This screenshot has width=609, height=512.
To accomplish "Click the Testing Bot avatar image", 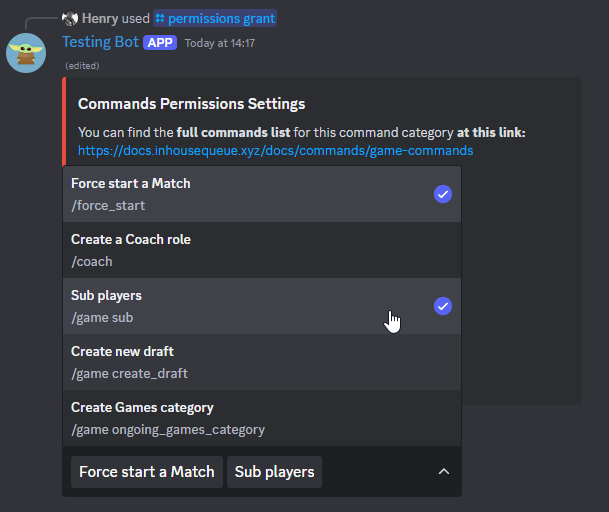I will 26,53.
